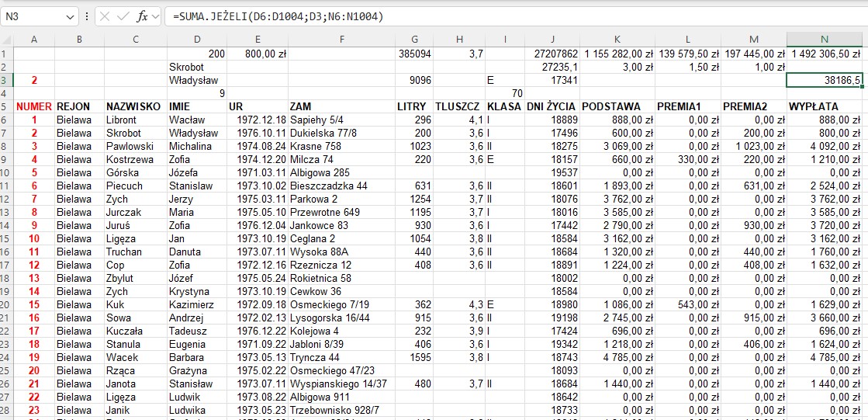Click the TLUSZCZ header cell
Image resolution: width=868 pixels, height=420 pixels.
[x=459, y=106]
